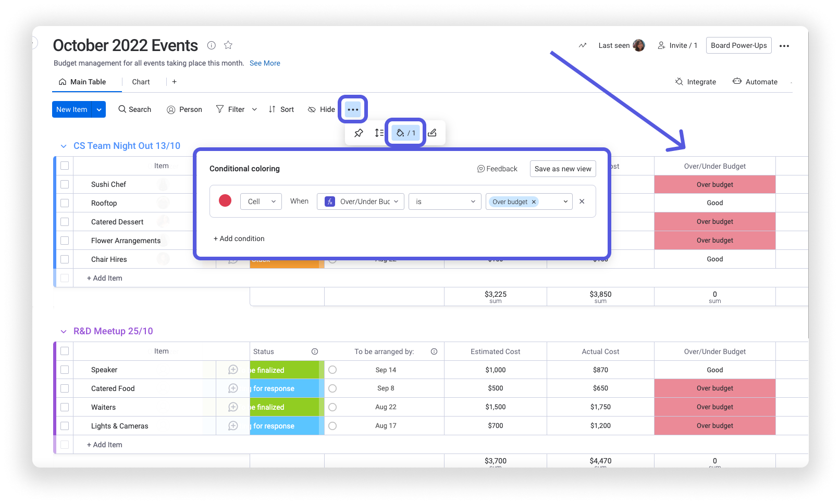Check the Sushi Chef row checkbox
The image size is (839, 504).
point(65,184)
